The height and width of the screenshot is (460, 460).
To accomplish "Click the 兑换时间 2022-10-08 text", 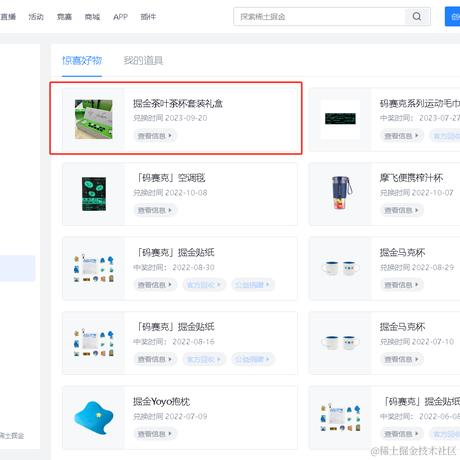I will tap(170, 193).
